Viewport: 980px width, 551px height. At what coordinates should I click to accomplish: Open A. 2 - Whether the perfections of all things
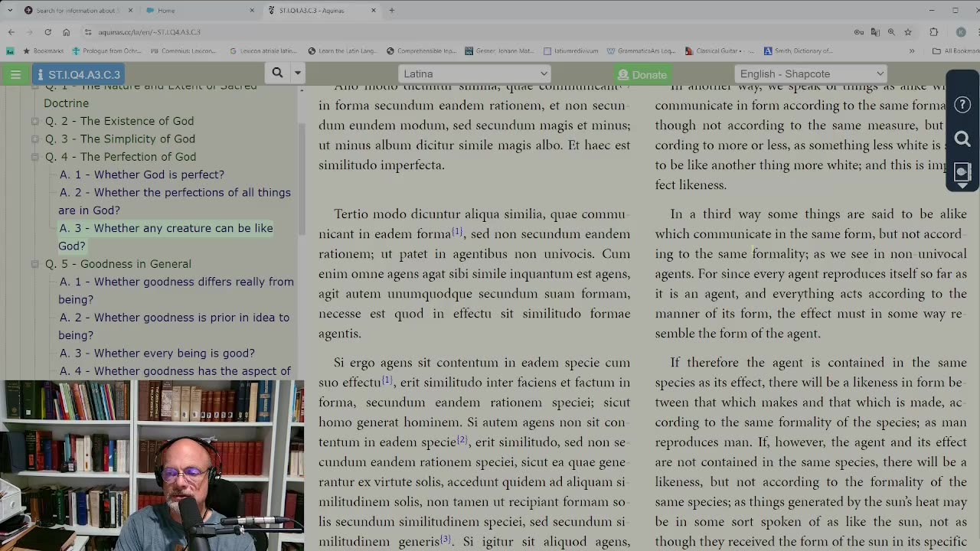tap(175, 201)
